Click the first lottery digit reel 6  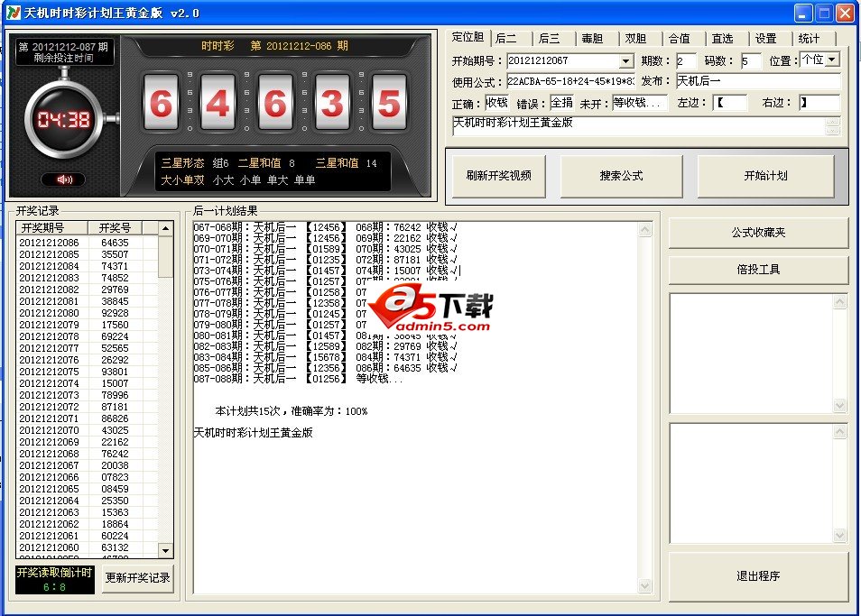pos(161,103)
